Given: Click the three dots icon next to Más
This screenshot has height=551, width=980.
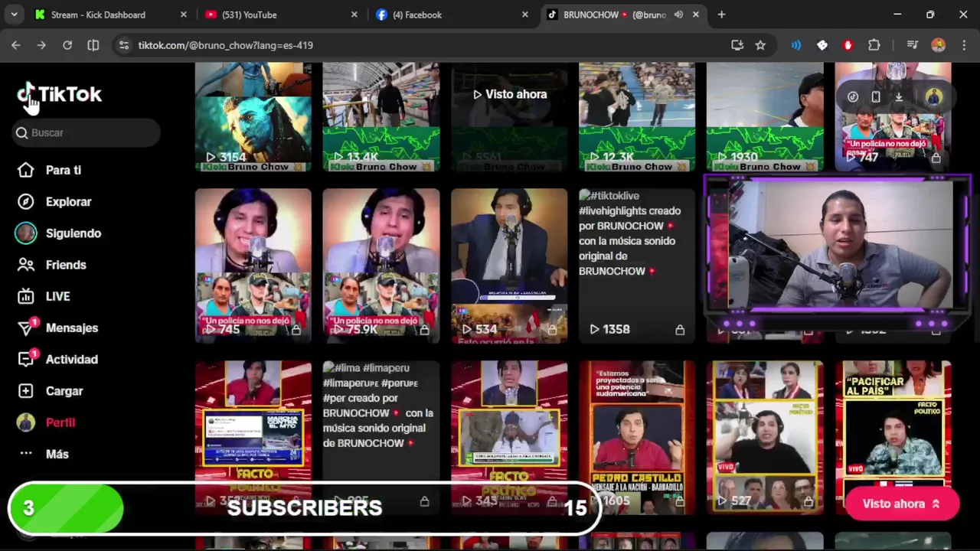Looking at the screenshot, I should click(26, 454).
